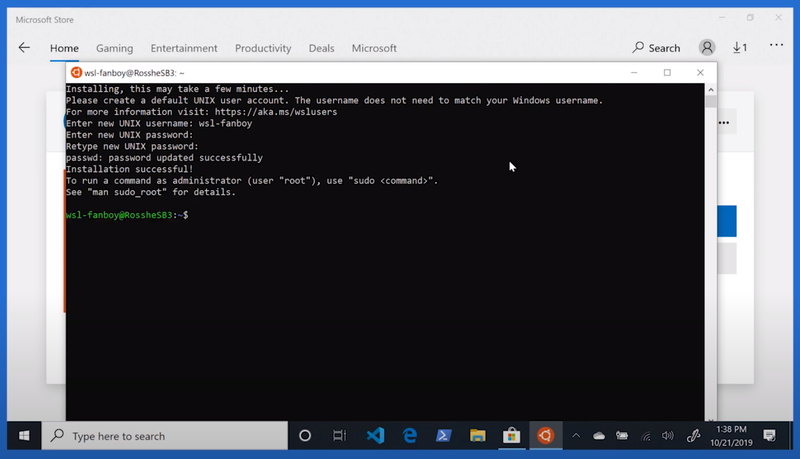Image resolution: width=800 pixels, height=459 pixels.
Task: Click the Ubuntu icon in terminal title bar
Action: (x=76, y=72)
